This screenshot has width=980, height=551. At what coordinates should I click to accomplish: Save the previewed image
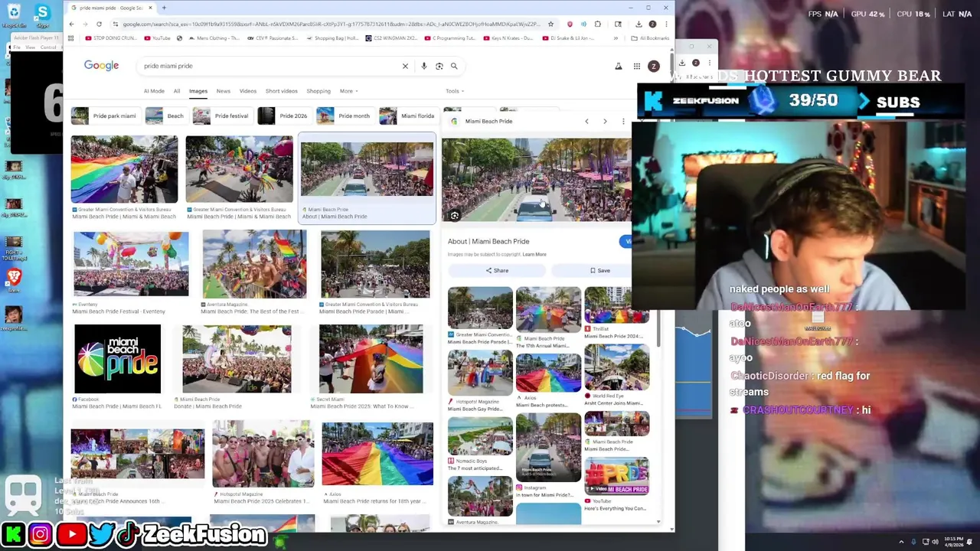tap(600, 270)
